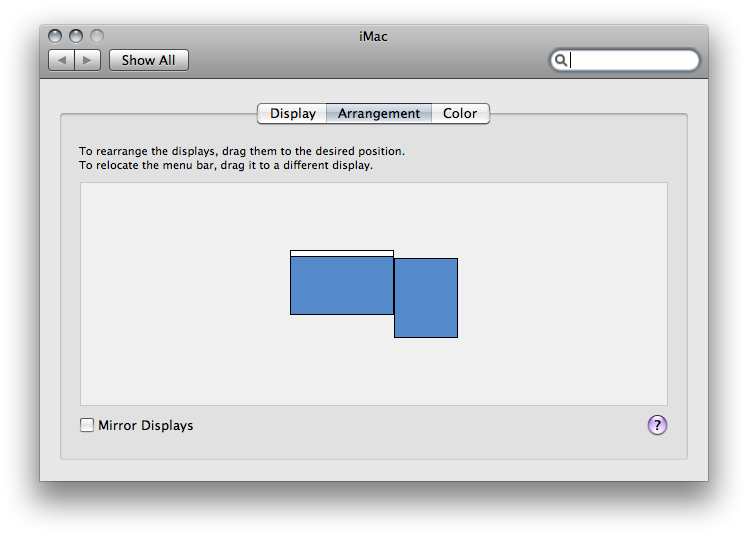Open the Color tab
Screen dimensions: 748x536
460,113
